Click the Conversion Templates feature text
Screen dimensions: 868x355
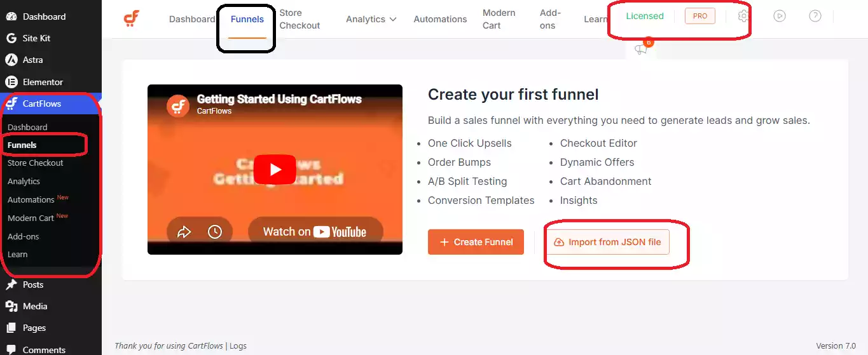(481, 200)
